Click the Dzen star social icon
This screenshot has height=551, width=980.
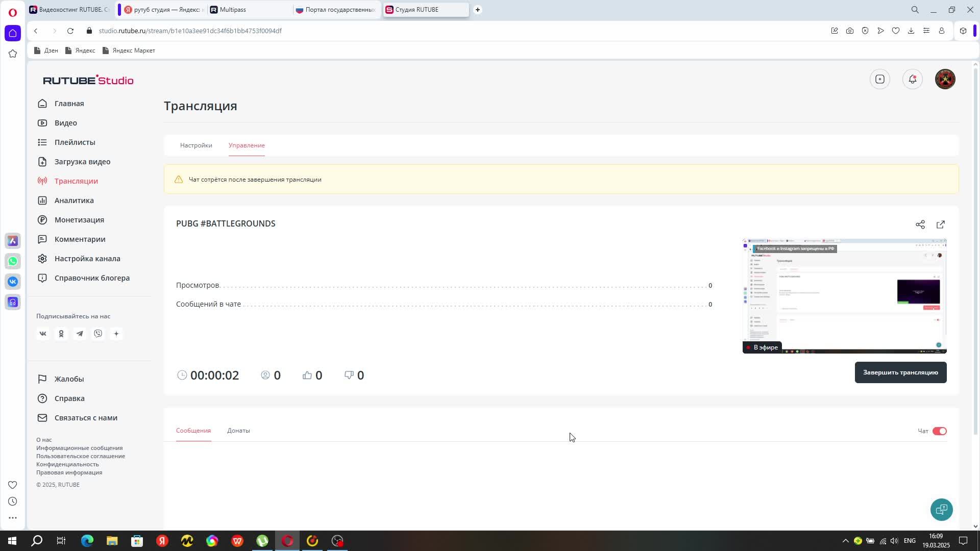[x=116, y=334]
